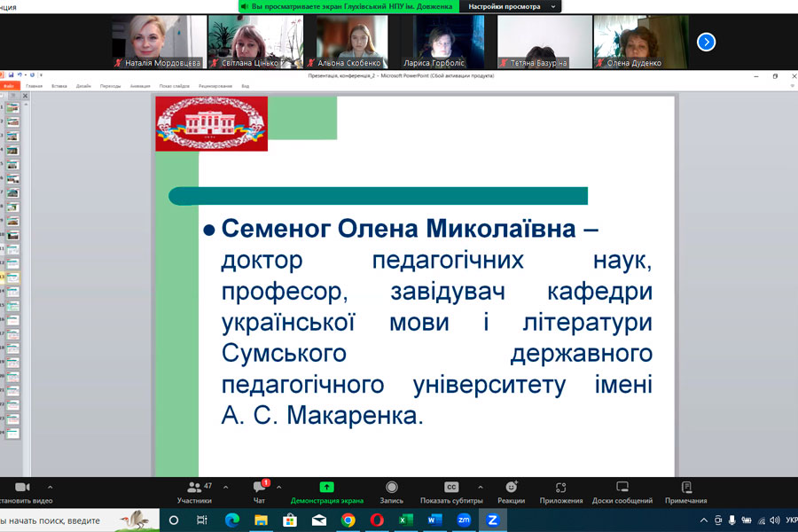This screenshot has height=532, width=798.
Task: Open the Переходы ribbon tab
Action: coord(111,86)
